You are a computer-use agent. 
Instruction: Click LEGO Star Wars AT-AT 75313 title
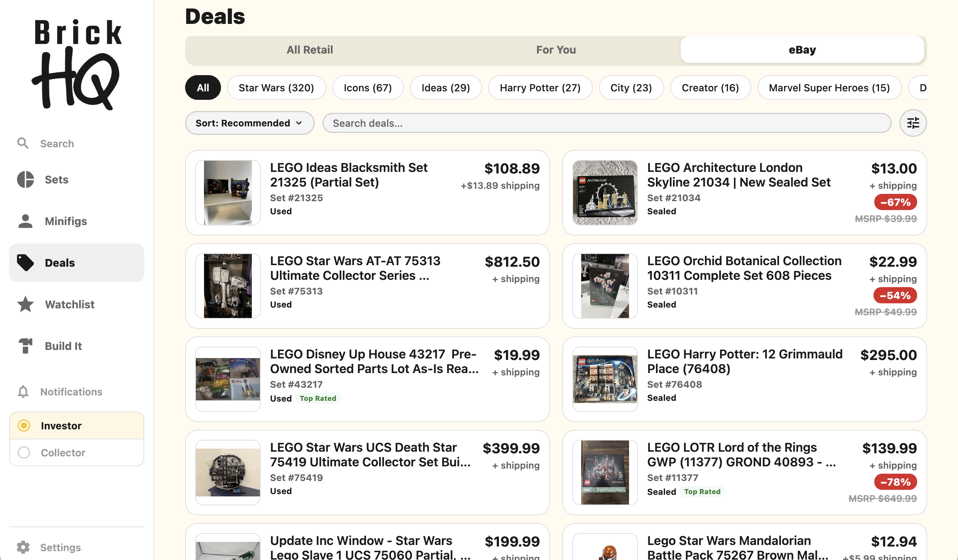click(355, 268)
